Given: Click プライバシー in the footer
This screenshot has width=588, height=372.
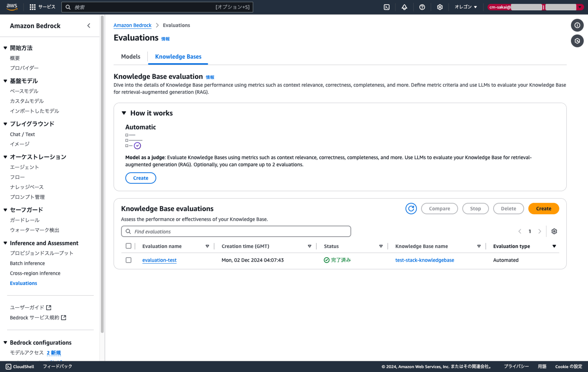Looking at the screenshot, I should pos(516,366).
